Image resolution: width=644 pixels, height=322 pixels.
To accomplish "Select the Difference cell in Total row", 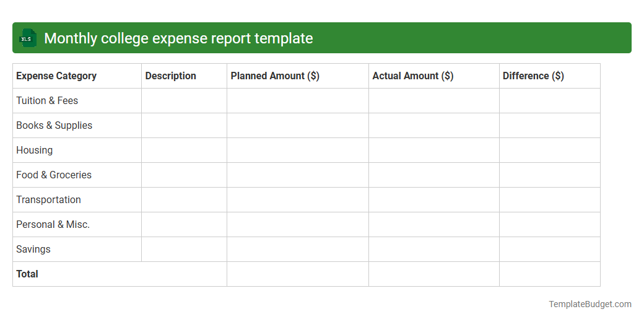I will (549, 274).
